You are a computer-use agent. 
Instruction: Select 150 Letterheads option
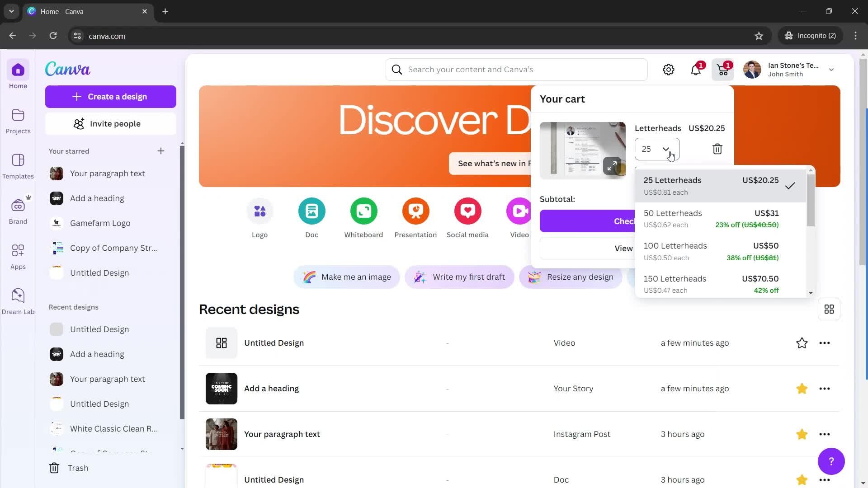click(720, 284)
